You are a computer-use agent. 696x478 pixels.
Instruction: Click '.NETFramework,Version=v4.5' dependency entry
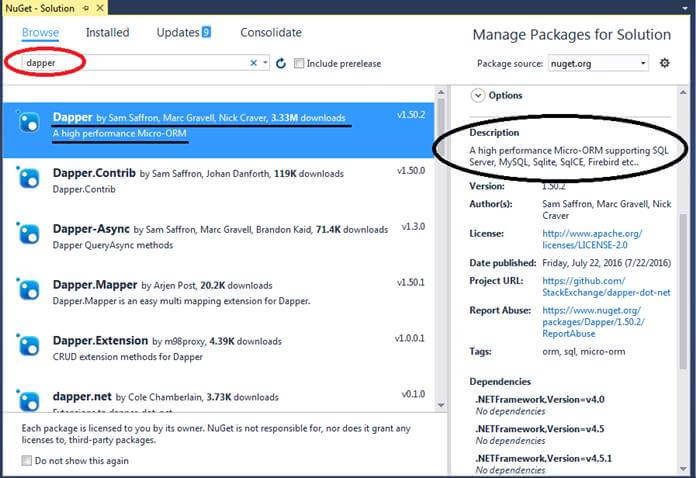540,429
